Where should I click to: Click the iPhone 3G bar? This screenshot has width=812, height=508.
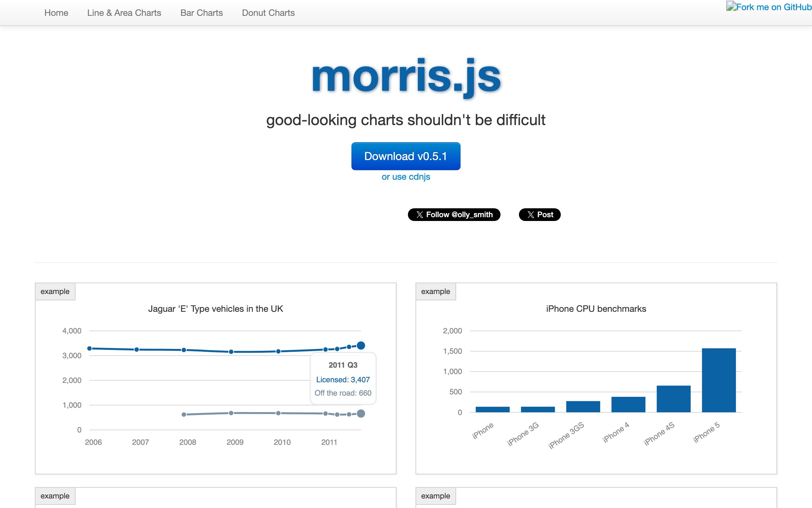coord(538,410)
